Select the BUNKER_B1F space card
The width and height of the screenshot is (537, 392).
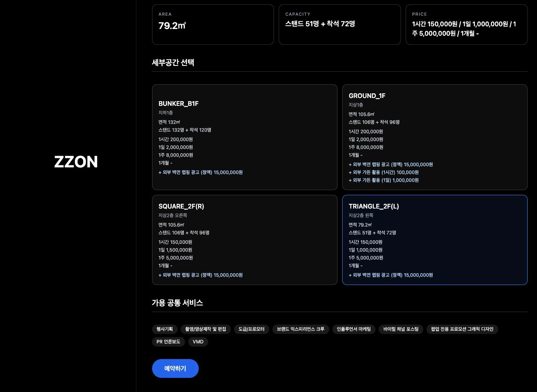click(x=245, y=137)
